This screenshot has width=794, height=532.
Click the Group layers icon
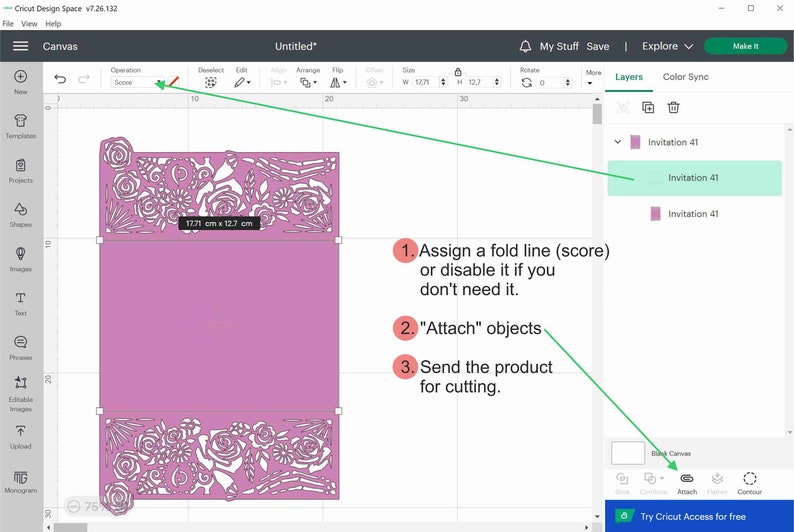tap(623, 107)
